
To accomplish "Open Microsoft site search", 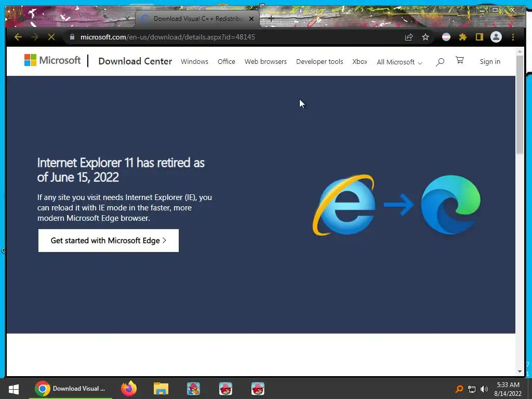I will tap(440, 62).
